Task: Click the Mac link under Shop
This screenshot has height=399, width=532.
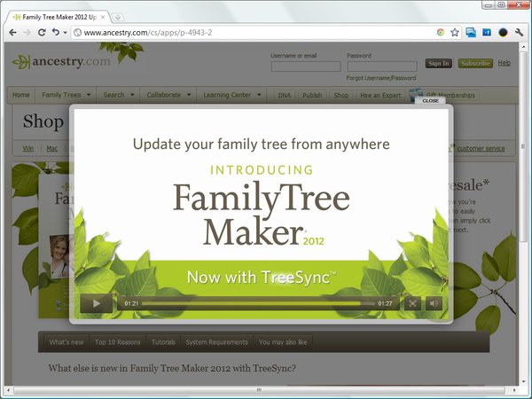Action: (x=52, y=149)
